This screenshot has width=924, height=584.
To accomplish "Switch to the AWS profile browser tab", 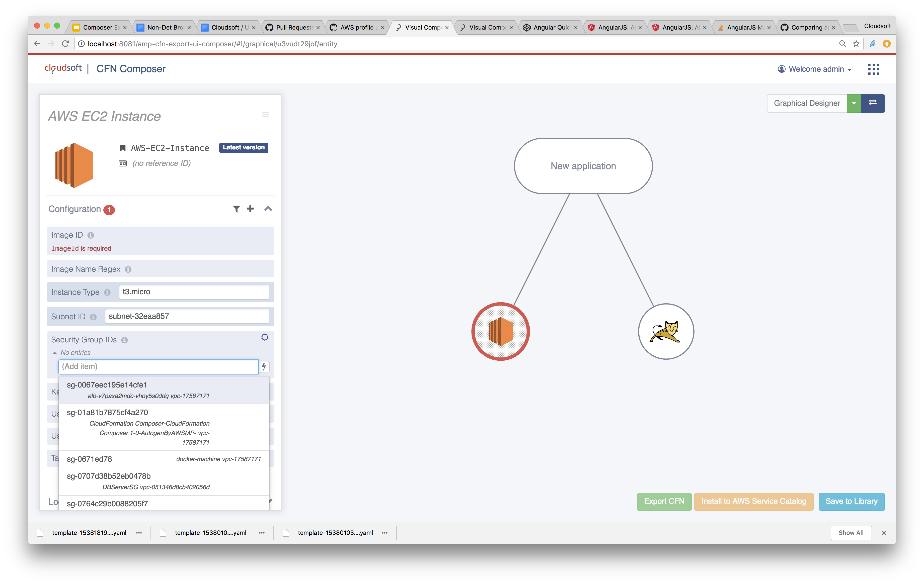I will coord(356,28).
